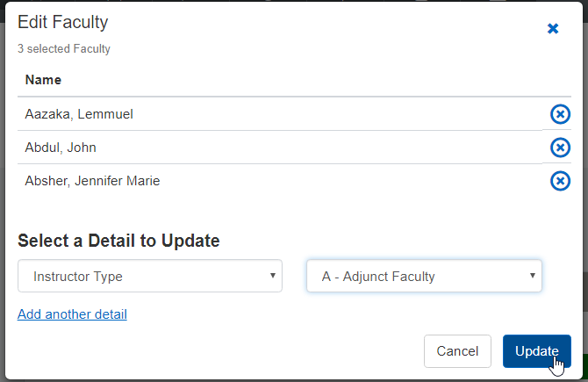Remove Absher, Jennifer Marie from list
The image size is (588, 382).
coord(560,181)
